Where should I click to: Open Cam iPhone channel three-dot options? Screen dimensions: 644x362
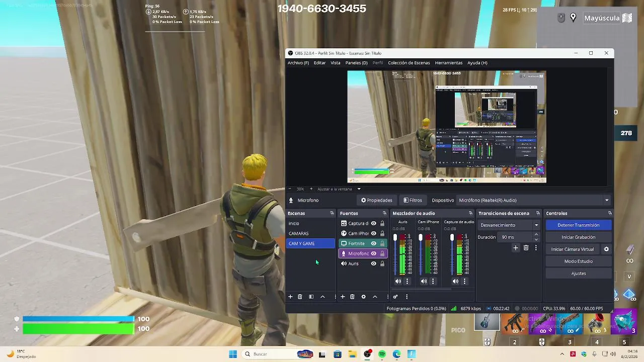coord(433,282)
